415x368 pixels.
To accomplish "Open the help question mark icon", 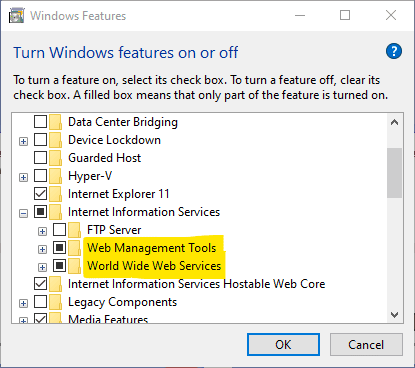I will [394, 51].
